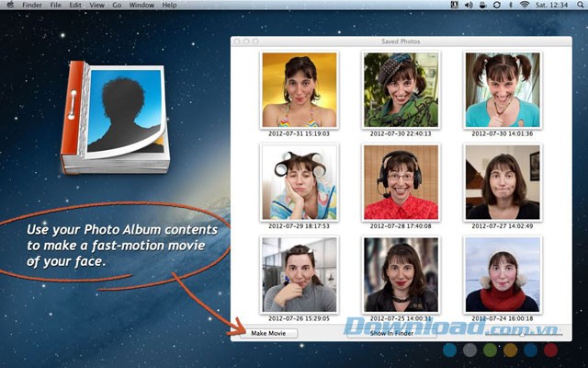Minimize the Saved Photos window
Image resolution: width=588 pixels, height=368 pixels.
coord(246,41)
